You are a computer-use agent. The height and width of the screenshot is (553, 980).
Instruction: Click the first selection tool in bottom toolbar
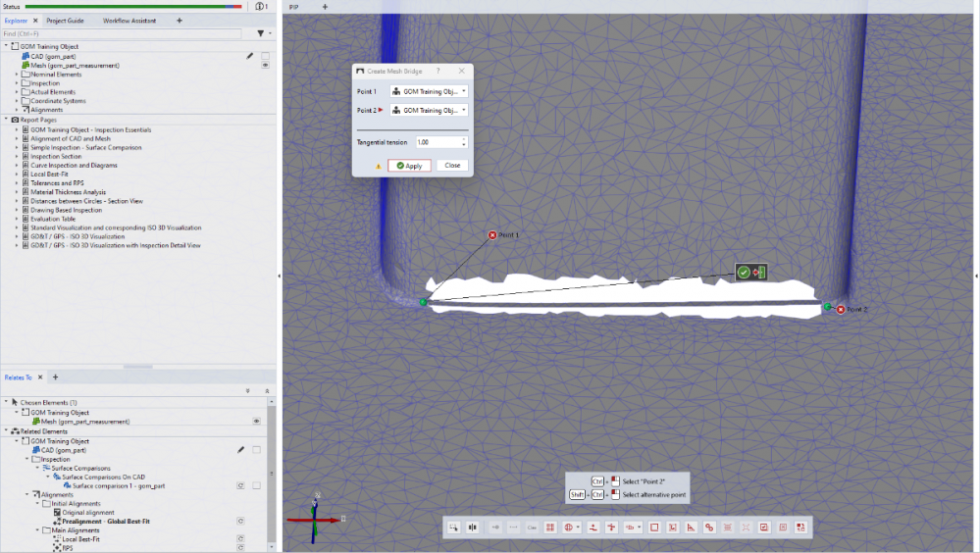point(454,528)
